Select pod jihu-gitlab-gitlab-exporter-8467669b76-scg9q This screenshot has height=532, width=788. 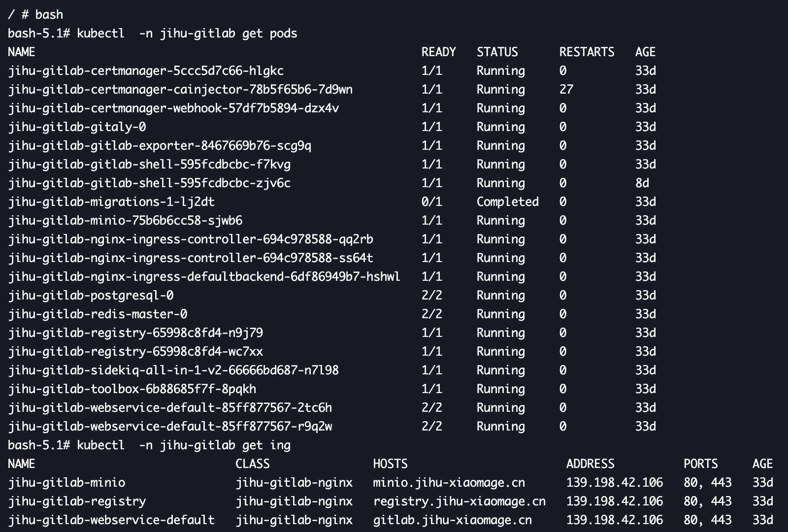click(x=160, y=146)
